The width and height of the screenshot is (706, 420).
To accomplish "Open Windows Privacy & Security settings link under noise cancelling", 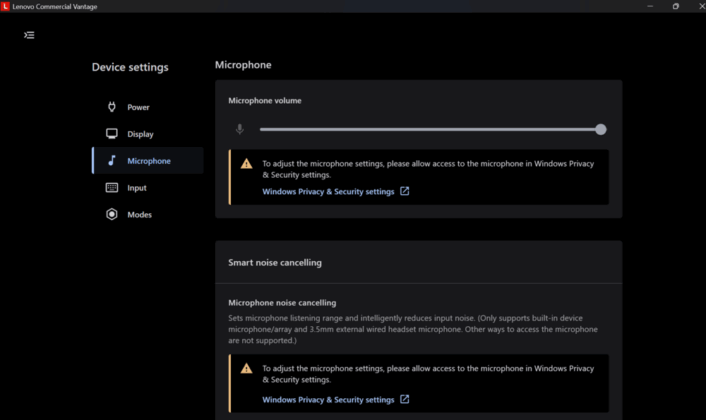I will pos(328,399).
